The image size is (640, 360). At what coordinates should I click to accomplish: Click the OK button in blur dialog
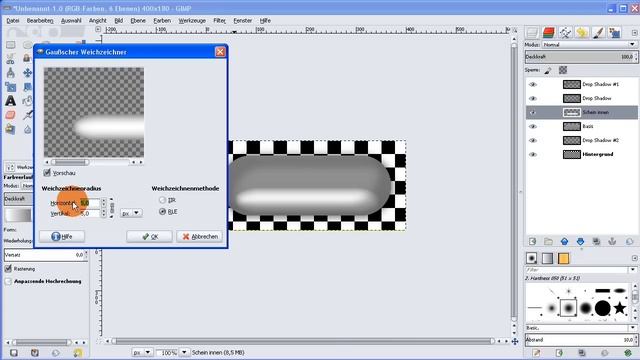coord(149,236)
